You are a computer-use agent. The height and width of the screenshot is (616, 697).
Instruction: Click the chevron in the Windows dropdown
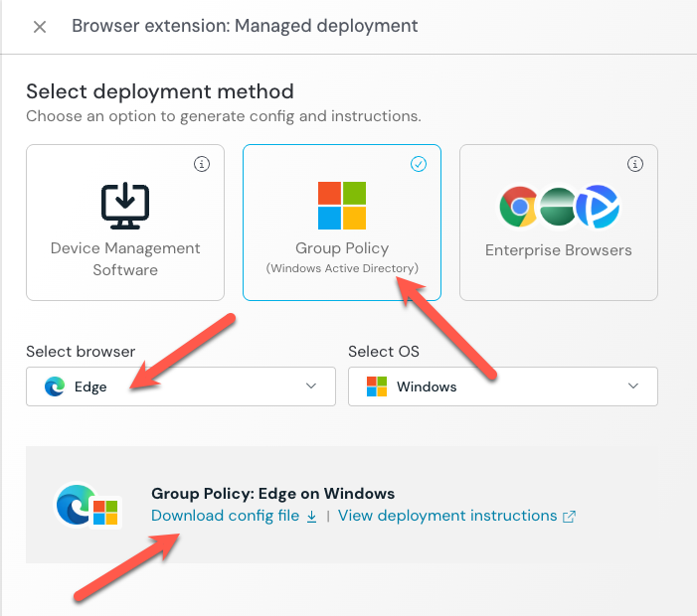[x=633, y=385]
